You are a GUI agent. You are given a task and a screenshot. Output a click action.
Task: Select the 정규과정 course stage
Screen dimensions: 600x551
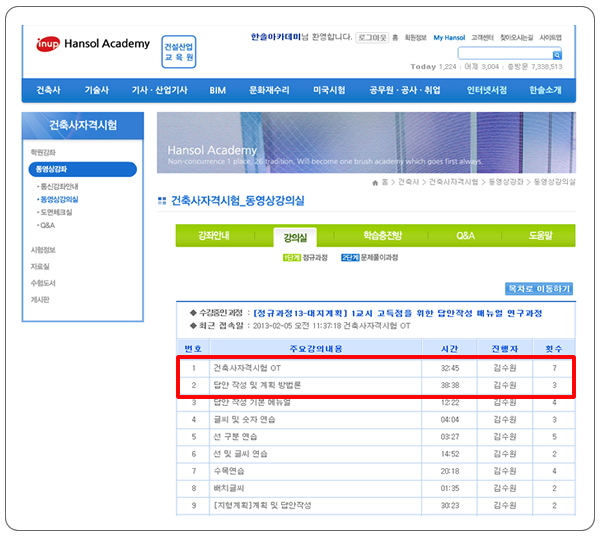point(315,258)
